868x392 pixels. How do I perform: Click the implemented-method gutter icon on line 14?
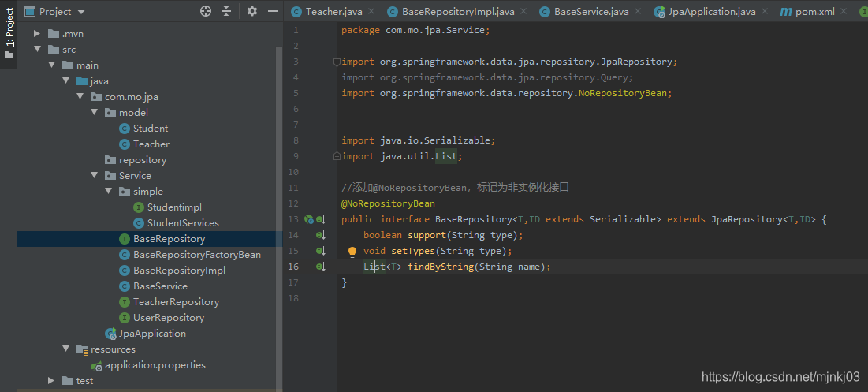coord(321,235)
